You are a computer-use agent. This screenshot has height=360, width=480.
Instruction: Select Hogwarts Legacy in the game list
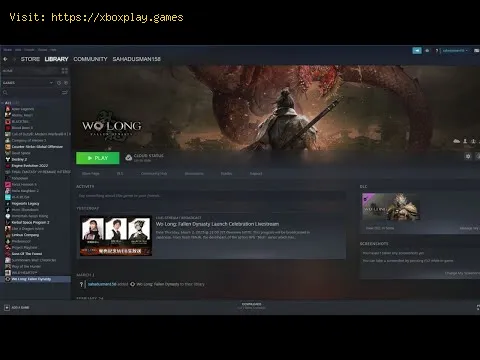coord(25,204)
